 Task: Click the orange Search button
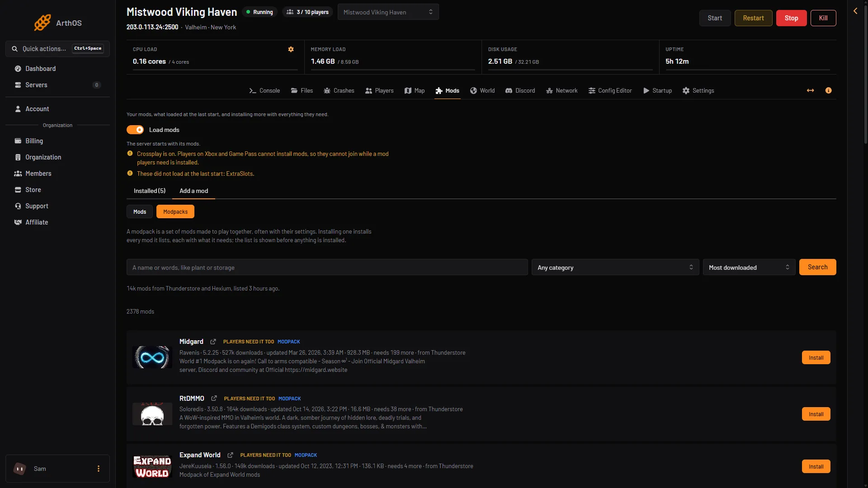[817, 267]
